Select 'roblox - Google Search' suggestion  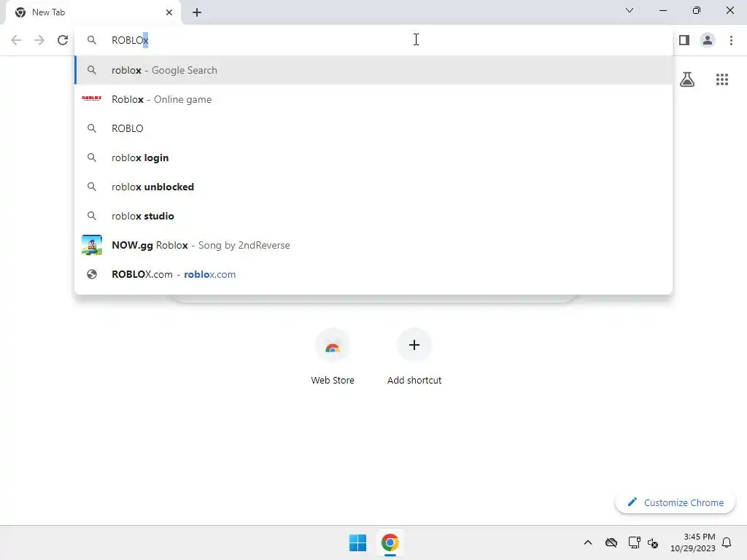(373, 70)
